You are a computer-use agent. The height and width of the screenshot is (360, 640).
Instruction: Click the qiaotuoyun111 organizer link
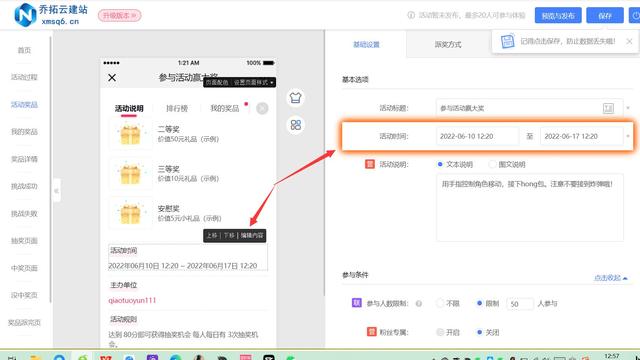(132, 300)
